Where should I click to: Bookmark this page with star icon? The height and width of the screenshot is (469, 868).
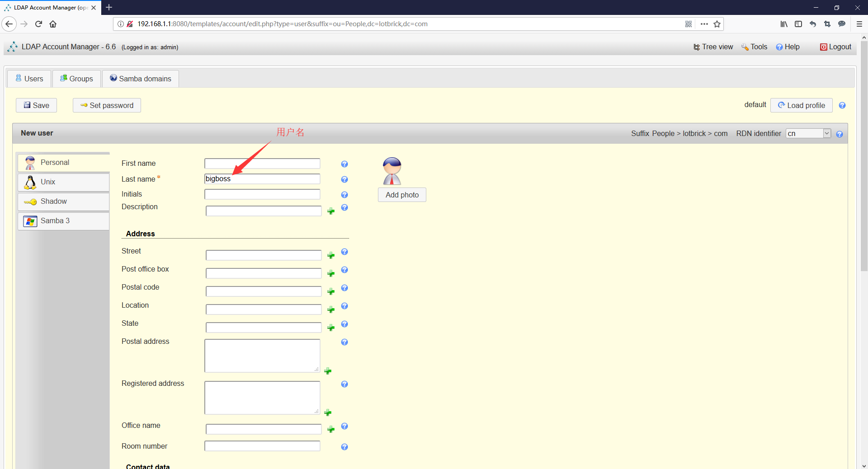(x=717, y=24)
